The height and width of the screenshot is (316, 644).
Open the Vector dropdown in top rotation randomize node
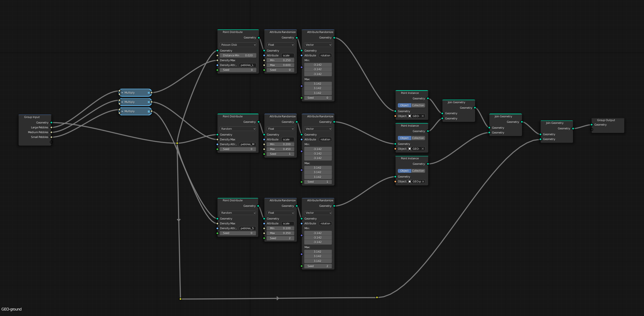tap(318, 45)
